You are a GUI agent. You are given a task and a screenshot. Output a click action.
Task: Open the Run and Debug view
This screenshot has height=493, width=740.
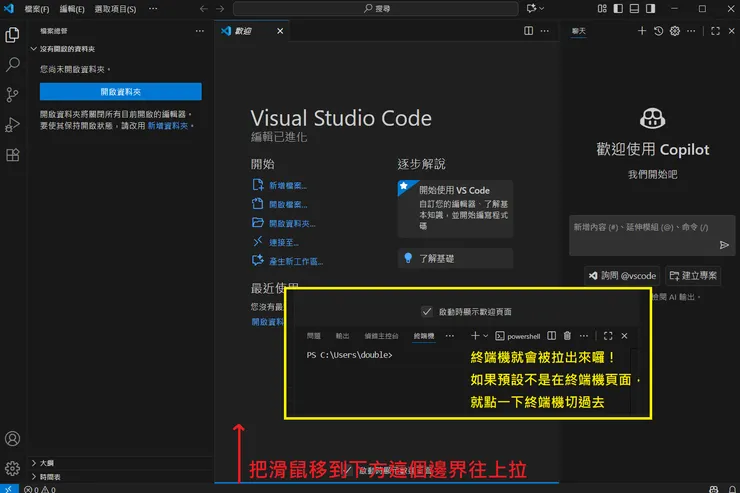pos(12,125)
